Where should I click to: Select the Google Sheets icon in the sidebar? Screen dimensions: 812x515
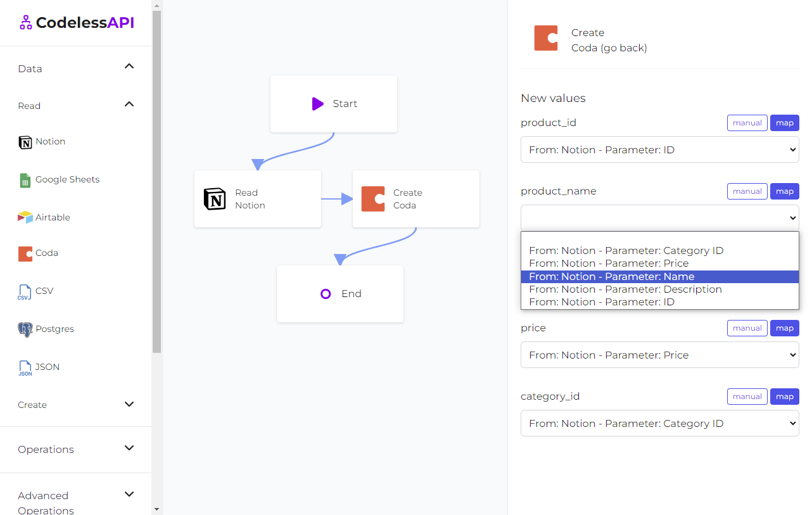click(x=25, y=180)
